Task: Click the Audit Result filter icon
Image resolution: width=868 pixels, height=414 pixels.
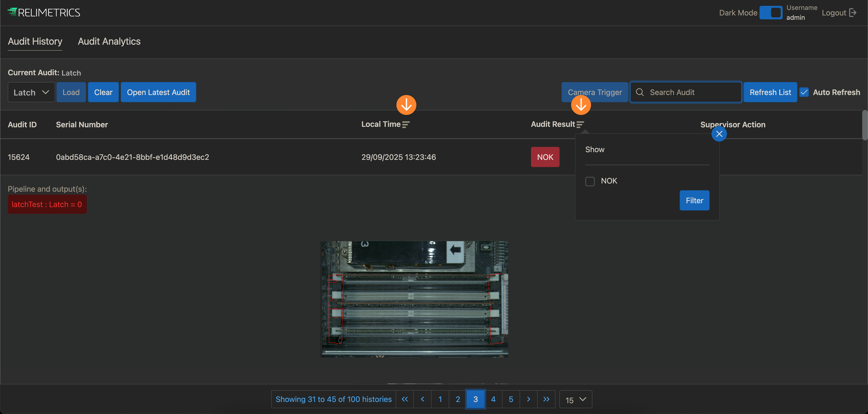Action: [580, 125]
